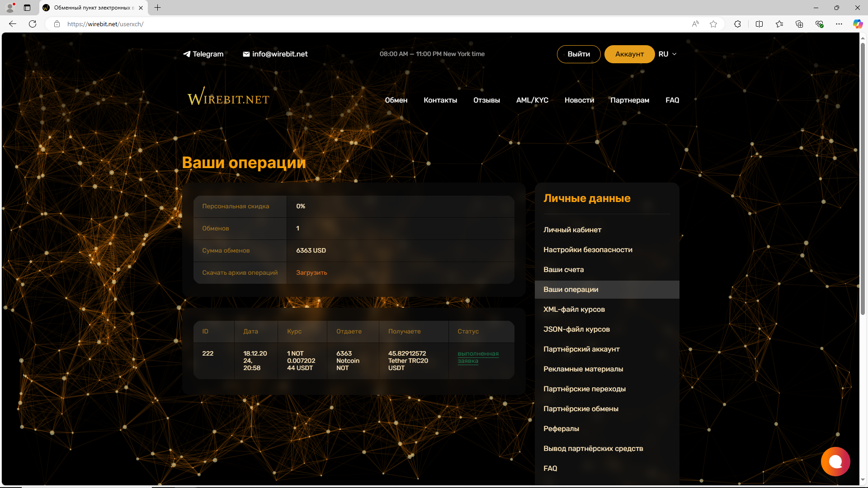Go to Обмен in the main menu
The image size is (868, 488).
tap(396, 100)
